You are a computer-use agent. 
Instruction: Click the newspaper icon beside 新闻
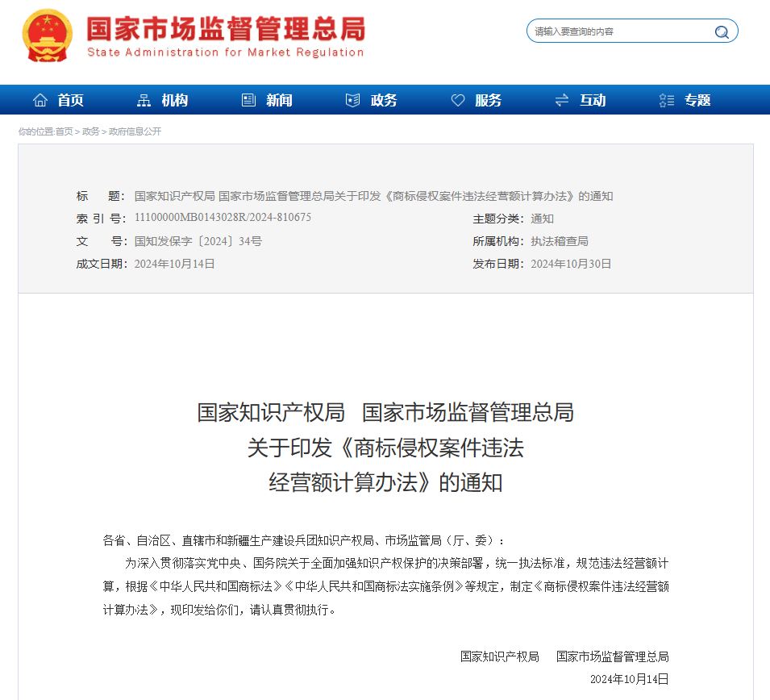tap(248, 100)
